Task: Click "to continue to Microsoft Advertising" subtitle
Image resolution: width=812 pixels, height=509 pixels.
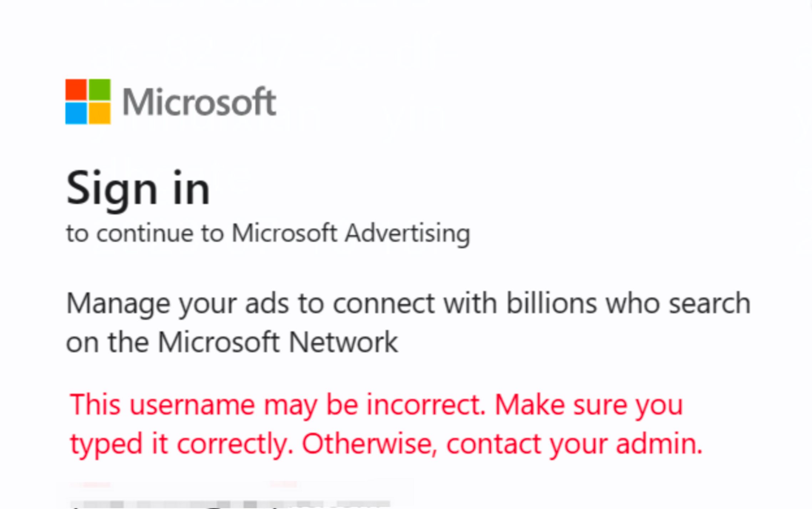Action: (268, 233)
